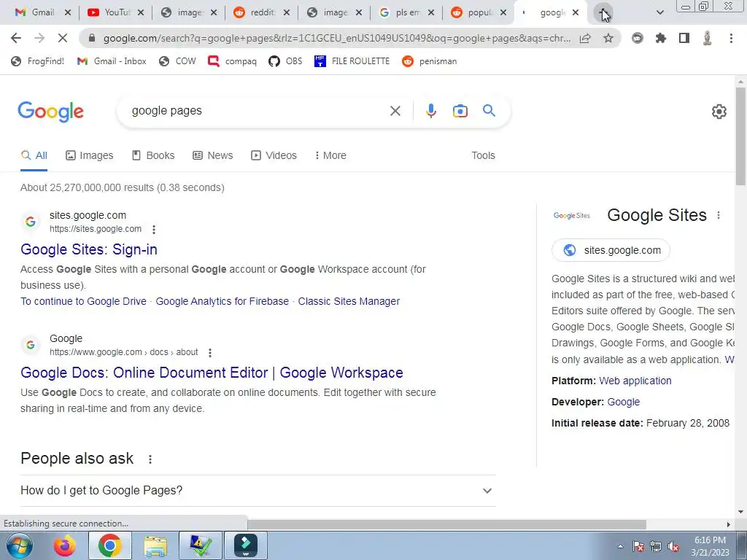Open compaq bookmark

pos(233,61)
